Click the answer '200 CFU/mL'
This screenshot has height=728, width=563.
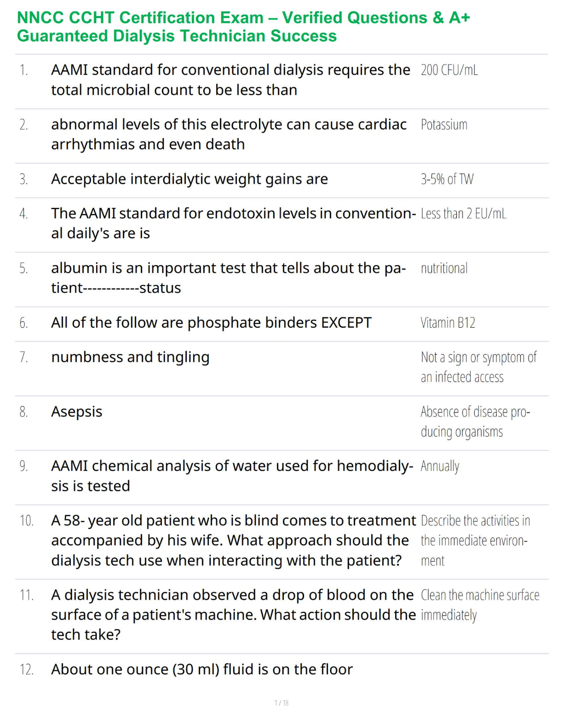click(x=449, y=70)
